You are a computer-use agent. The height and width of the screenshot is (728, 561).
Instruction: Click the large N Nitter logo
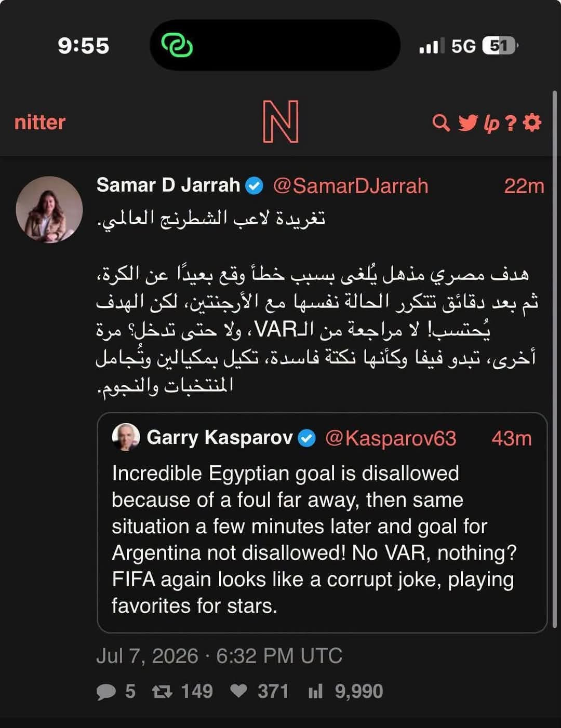click(x=280, y=122)
